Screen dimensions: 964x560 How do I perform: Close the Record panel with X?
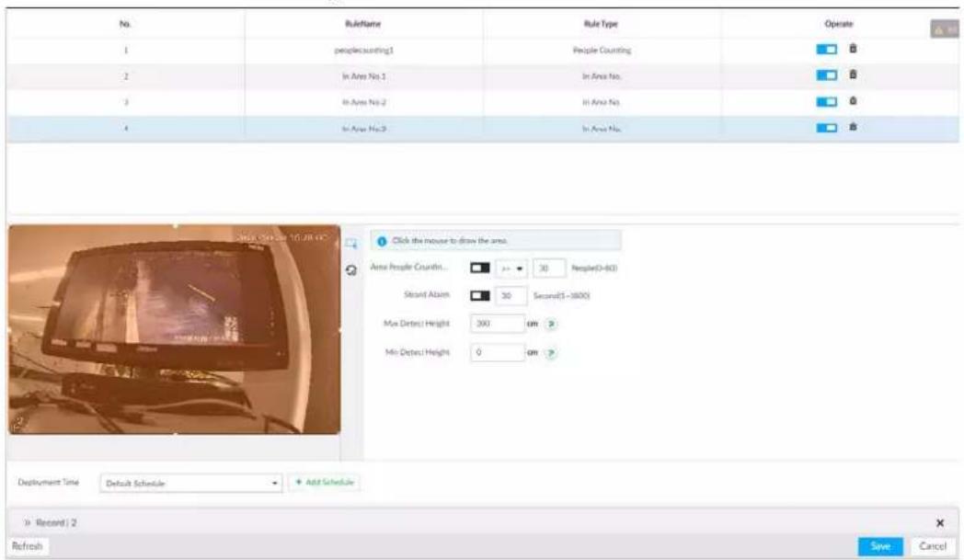(x=939, y=523)
